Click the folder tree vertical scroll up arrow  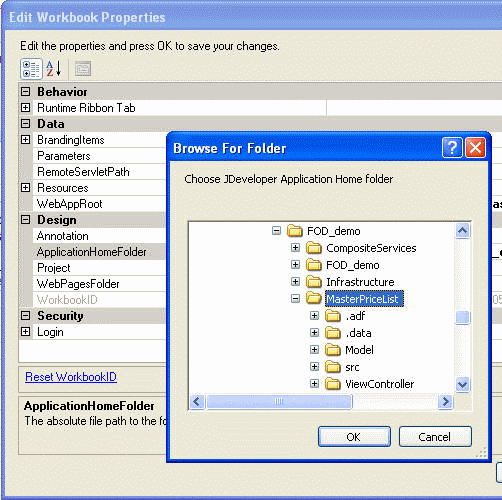[x=462, y=231]
